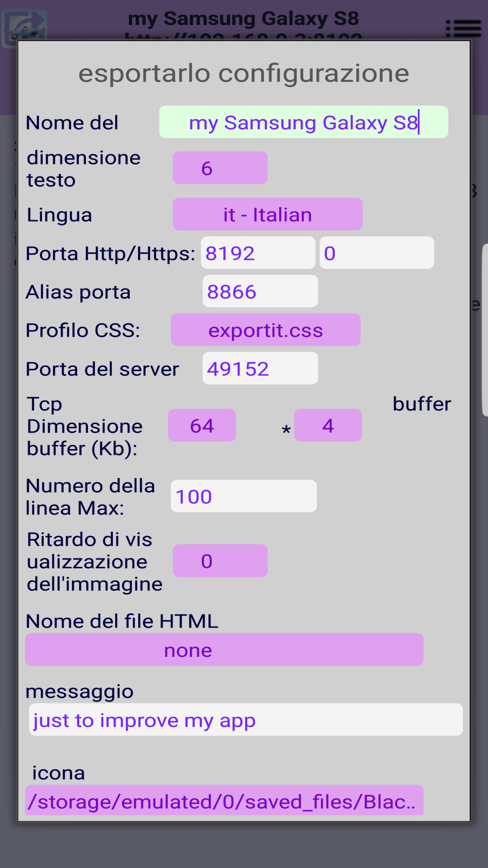The height and width of the screenshot is (868, 488).
Task: Edit the messaggio text field
Action: tap(246, 719)
